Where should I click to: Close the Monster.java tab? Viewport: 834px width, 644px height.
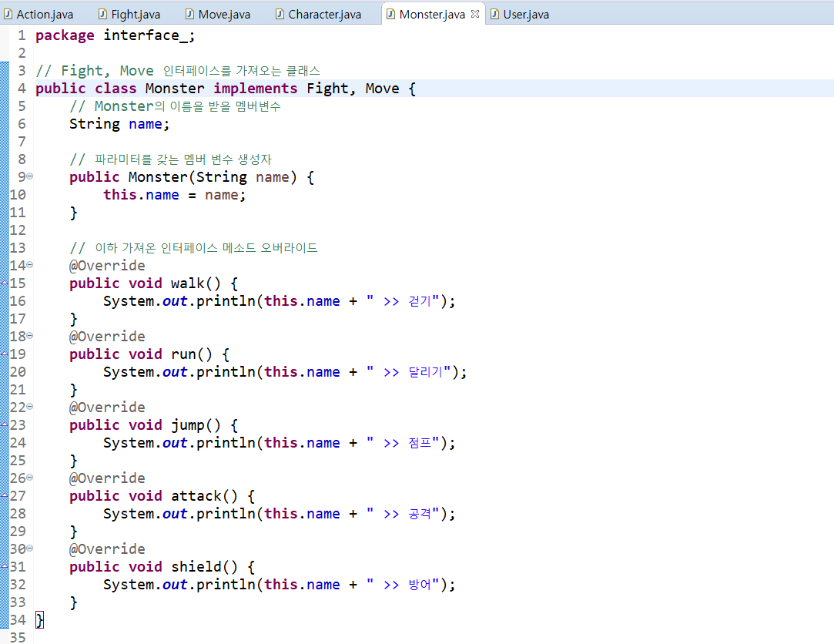coord(475,14)
